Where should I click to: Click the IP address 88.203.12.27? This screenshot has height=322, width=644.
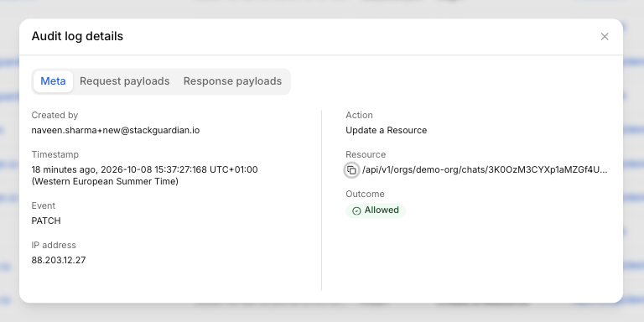click(x=59, y=261)
